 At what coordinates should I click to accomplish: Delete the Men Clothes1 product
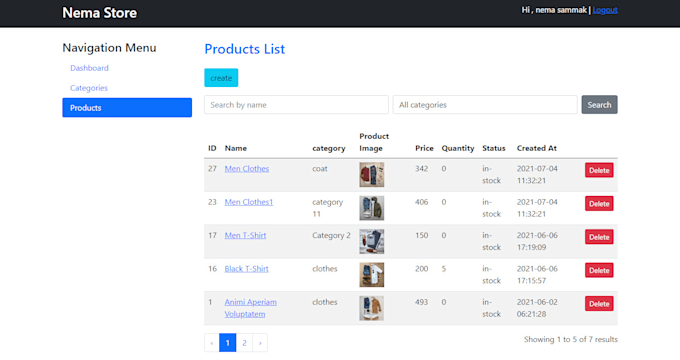coord(599,204)
